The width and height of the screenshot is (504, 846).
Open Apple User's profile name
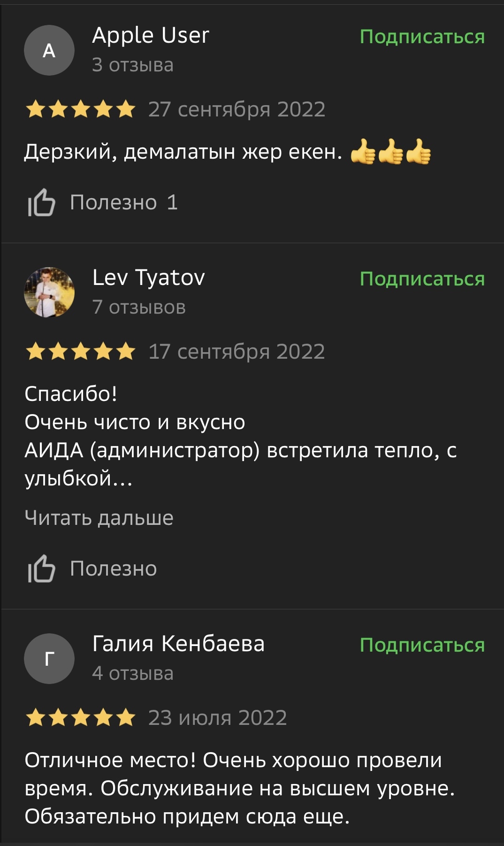[151, 35]
